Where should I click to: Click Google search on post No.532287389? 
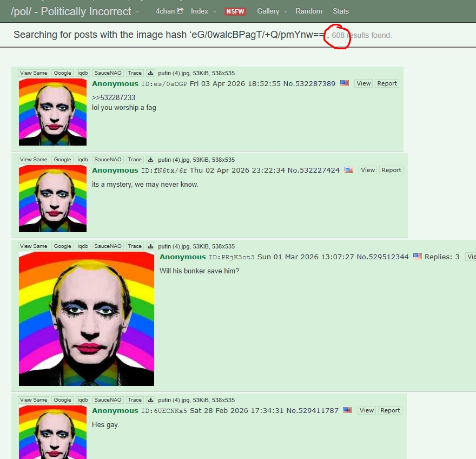pyautogui.click(x=62, y=73)
